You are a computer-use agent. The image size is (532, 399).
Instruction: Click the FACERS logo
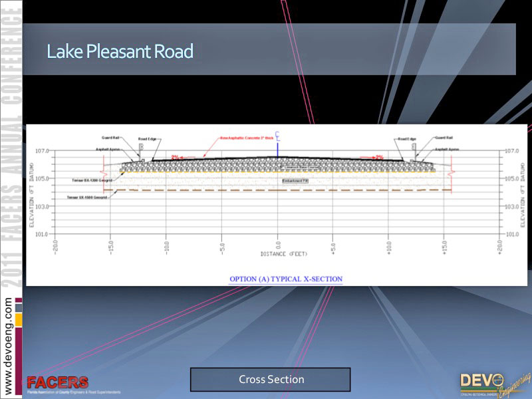(x=57, y=384)
